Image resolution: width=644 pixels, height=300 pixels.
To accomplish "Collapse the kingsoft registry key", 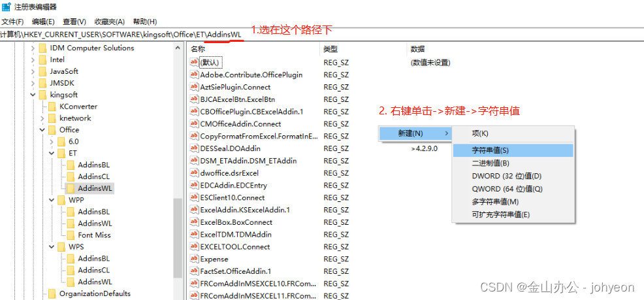I will point(33,95).
